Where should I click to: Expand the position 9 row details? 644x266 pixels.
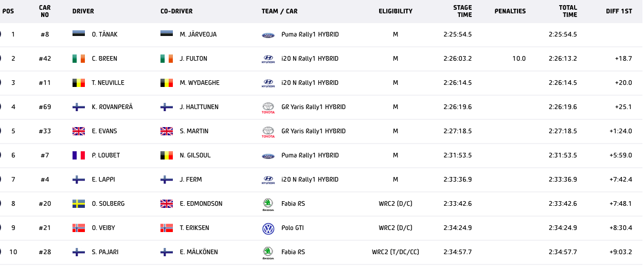pos(1,228)
